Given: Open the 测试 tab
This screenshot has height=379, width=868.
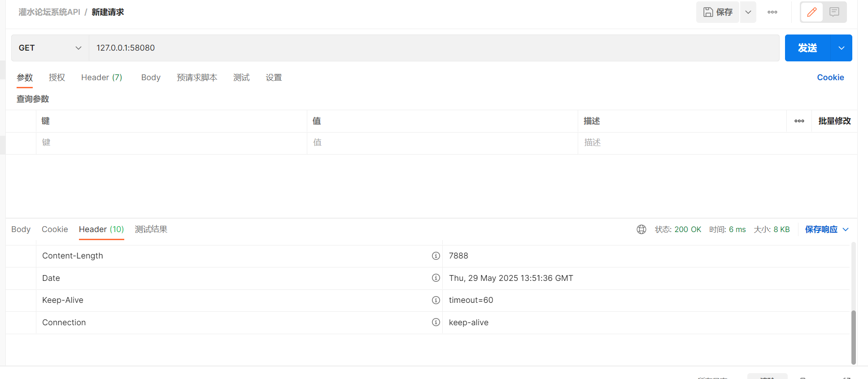Looking at the screenshot, I should 241,78.
